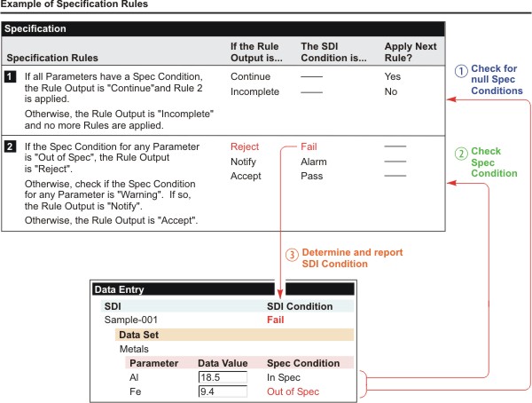The width and height of the screenshot is (532, 403).
Task: Click parameter name 'Fe'
Action: 135,391
